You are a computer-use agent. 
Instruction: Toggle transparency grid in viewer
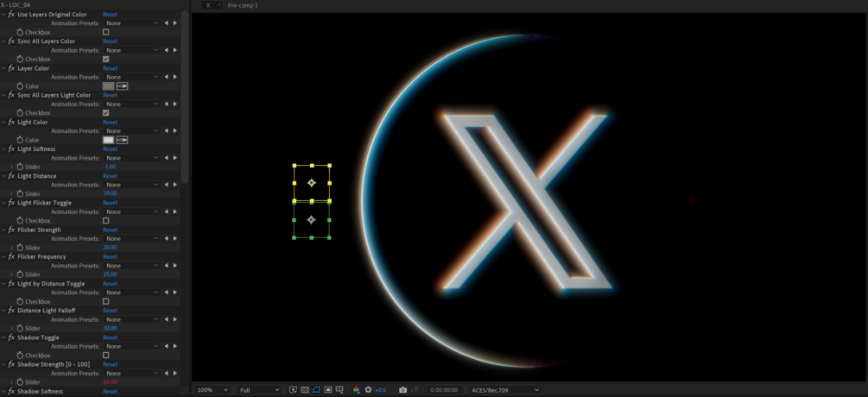(305, 390)
